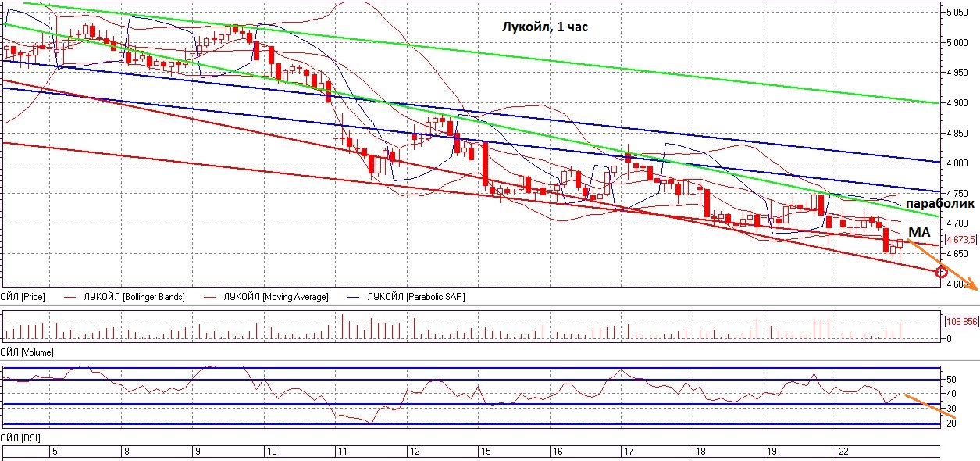Screen dimensions: 980x461
Task: Click the 4 650 price axis label
Action: coord(959,255)
